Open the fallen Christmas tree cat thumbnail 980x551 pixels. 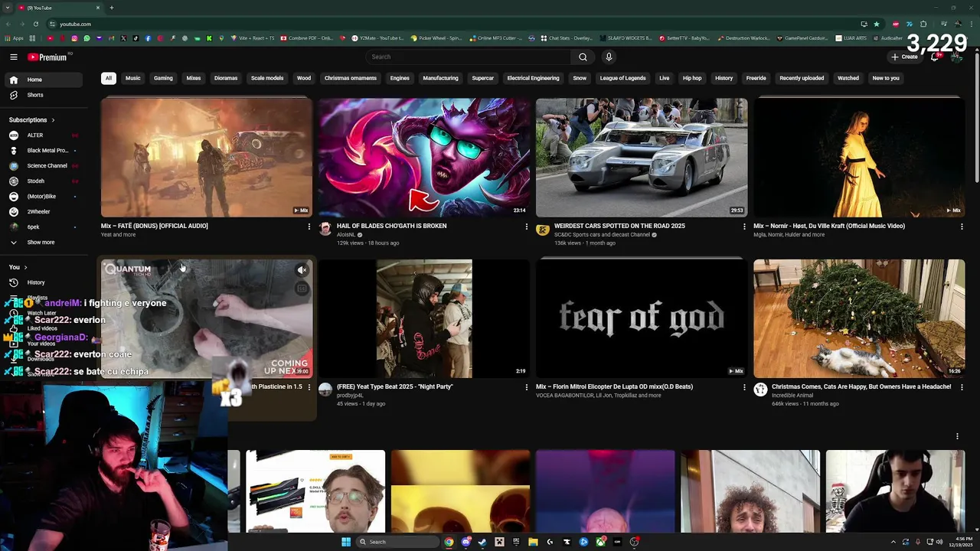pyautogui.click(x=859, y=318)
